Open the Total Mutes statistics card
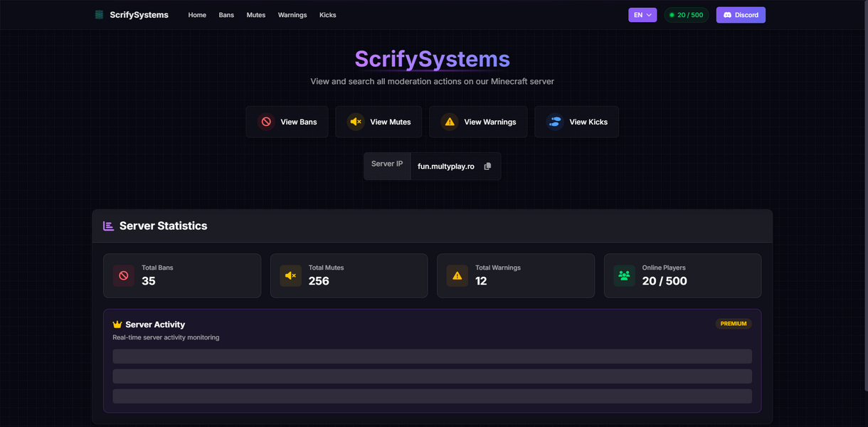This screenshot has height=427, width=868. (349, 275)
